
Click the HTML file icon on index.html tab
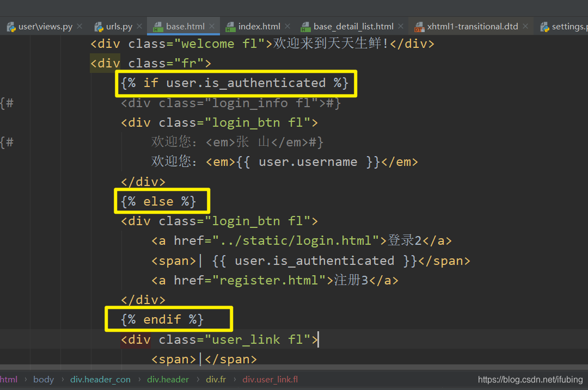[x=230, y=27]
